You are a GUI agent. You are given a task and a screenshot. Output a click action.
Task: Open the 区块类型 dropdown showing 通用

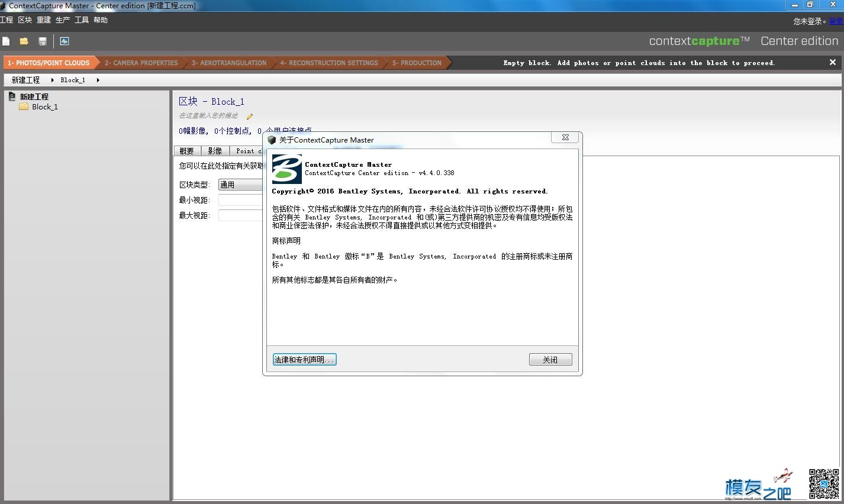(240, 185)
